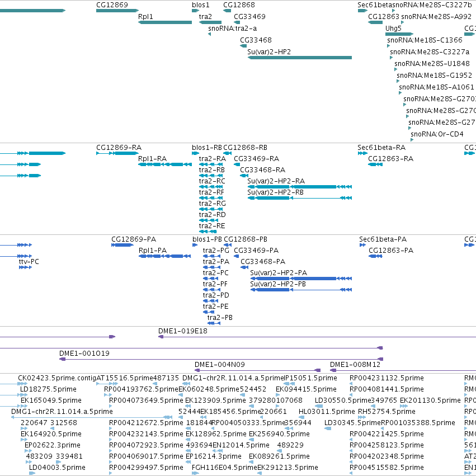Click the tra2-RD transcript
The width and height of the screenshot is (476, 476).
209,220
